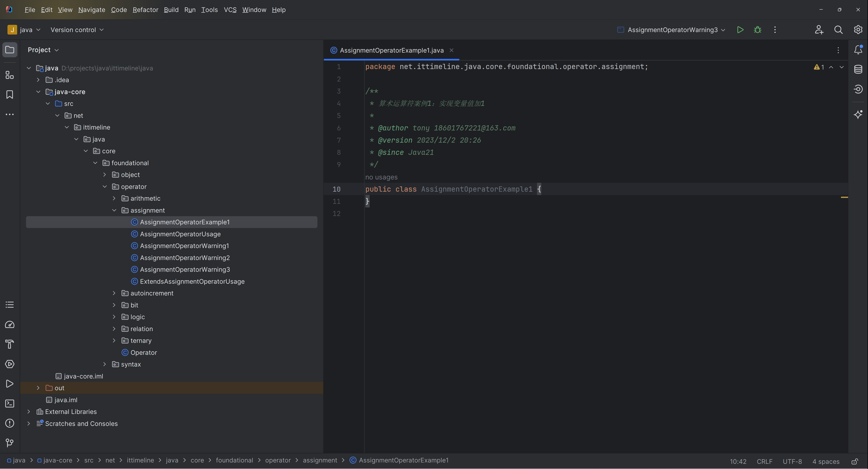
Task: Open the Run tool window
Action: coord(10,384)
